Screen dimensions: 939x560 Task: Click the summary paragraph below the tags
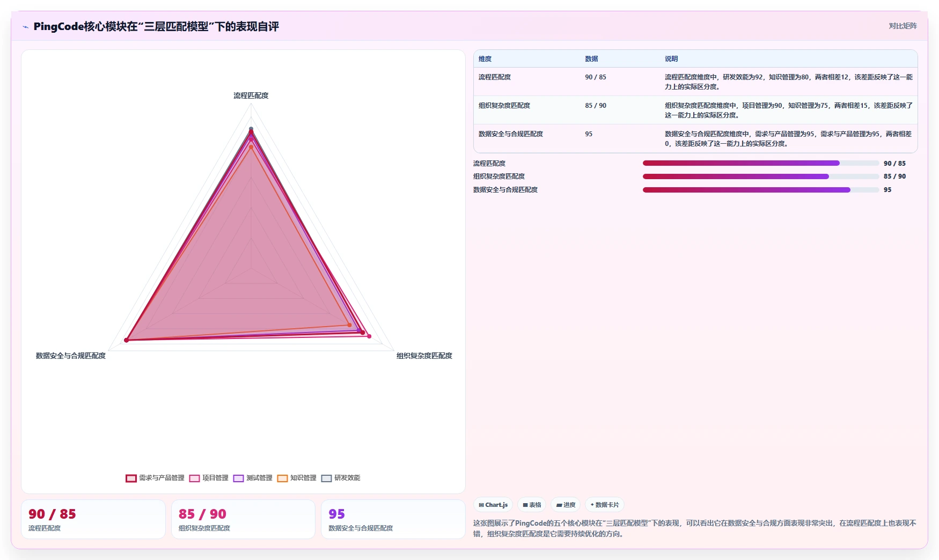[x=695, y=528]
